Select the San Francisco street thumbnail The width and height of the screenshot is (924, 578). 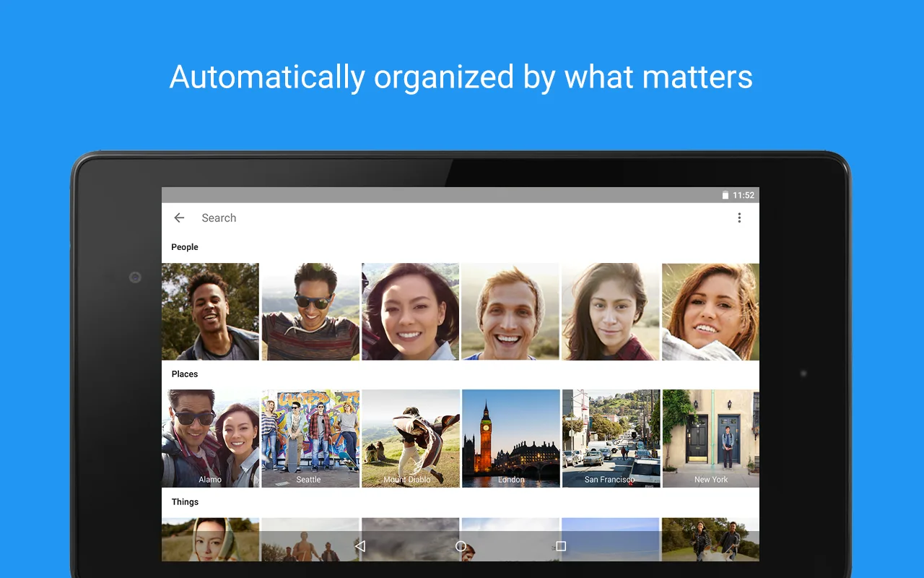click(x=611, y=439)
